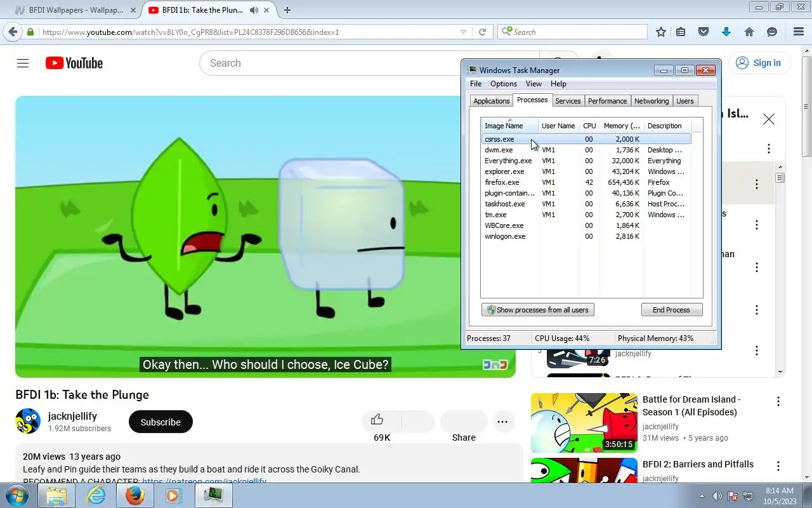Open Firefox bookmarks list icon

[x=681, y=32]
